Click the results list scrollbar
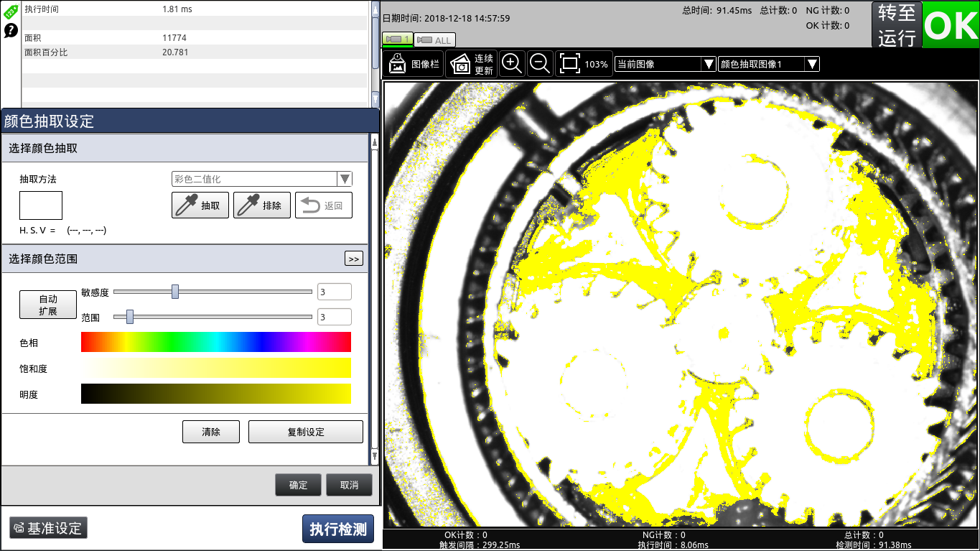This screenshot has height=551, width=980. click(x=375, y=52)
